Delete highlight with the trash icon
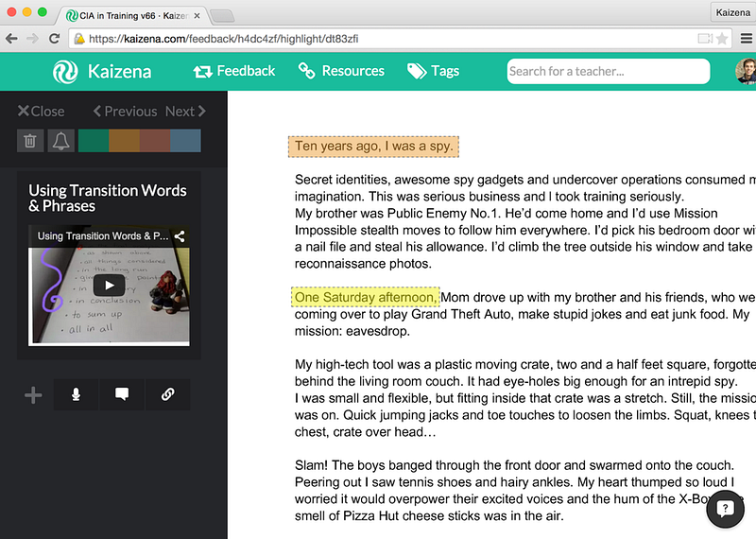The image size is (756, 539). [29, 141]
